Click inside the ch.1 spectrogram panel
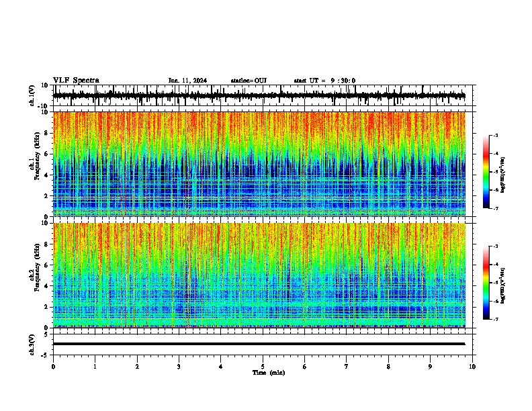This screenshot has height=411, width=532. coord(259,164)
